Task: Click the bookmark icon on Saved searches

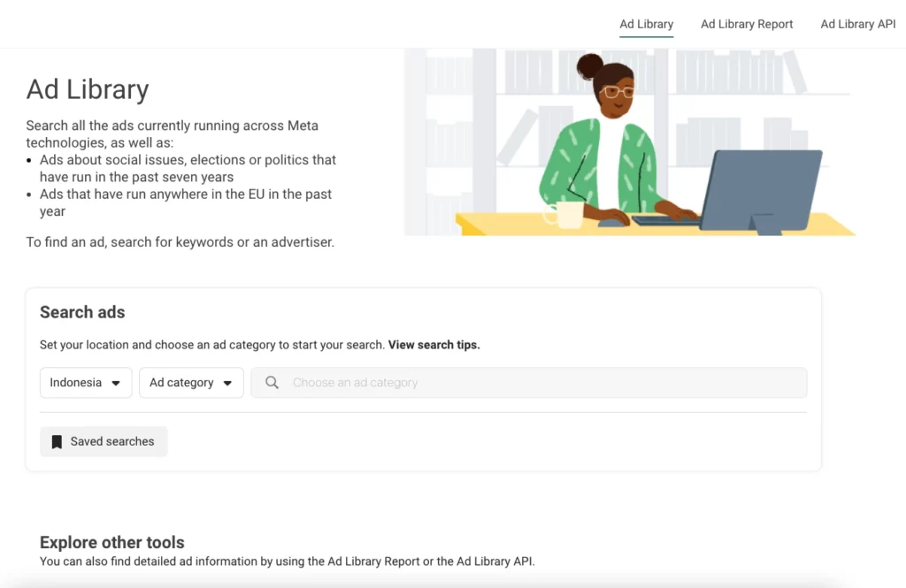Action: point(57,442)
